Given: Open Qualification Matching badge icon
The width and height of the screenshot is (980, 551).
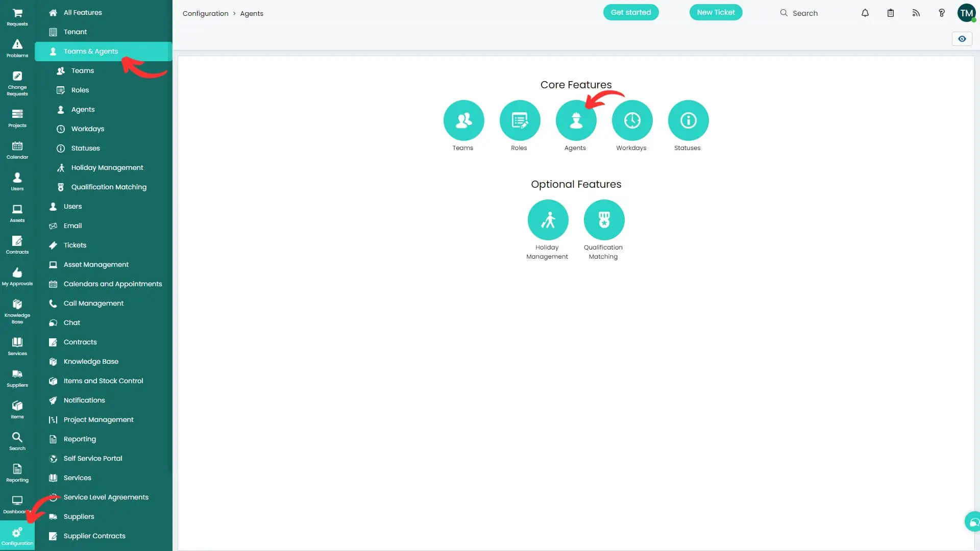Looking at the screenshot, I should [604, 220].
